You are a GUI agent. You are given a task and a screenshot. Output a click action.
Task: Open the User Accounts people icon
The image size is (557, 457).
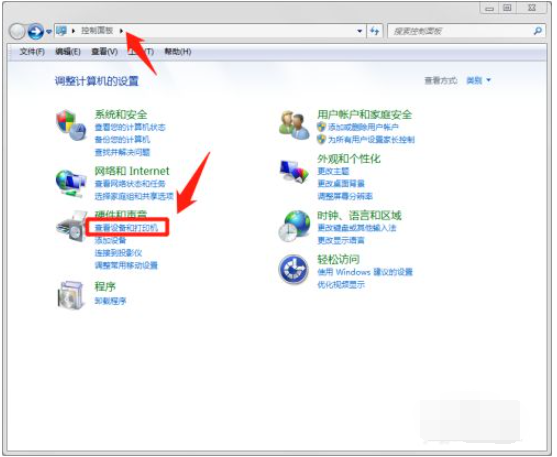point(294,125)
